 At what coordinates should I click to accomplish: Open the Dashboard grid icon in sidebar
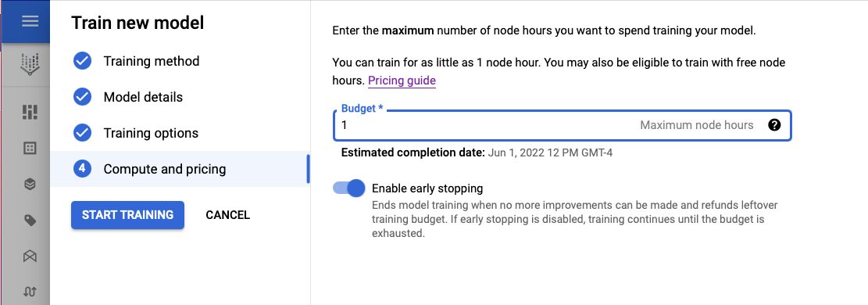tap(30, 112)
